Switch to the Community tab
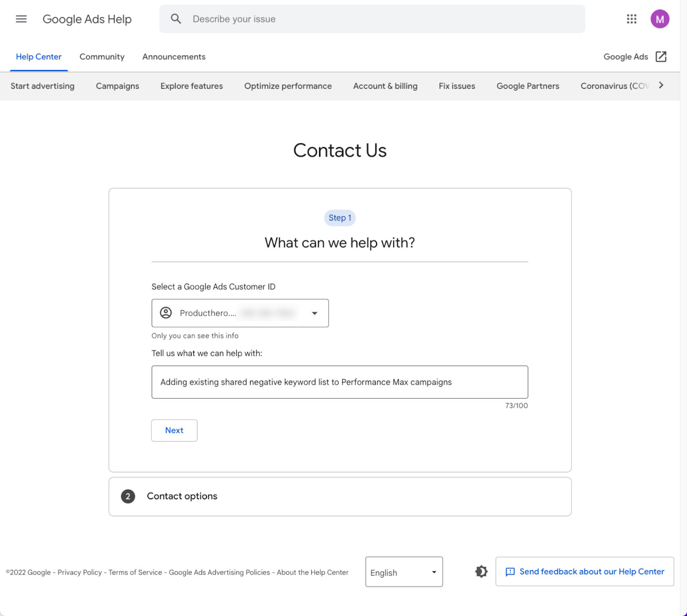This screenshot has height=616, width=687. pos(102,57)
